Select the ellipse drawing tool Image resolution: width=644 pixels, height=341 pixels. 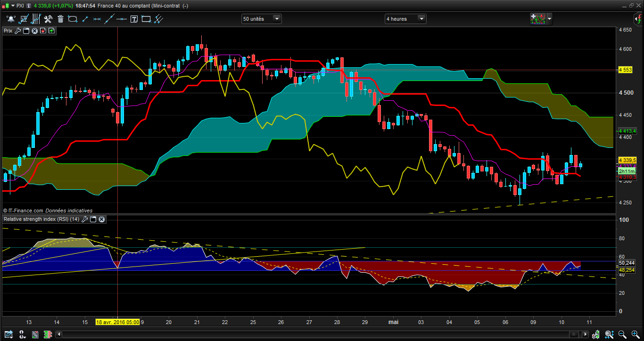(73, 19)
